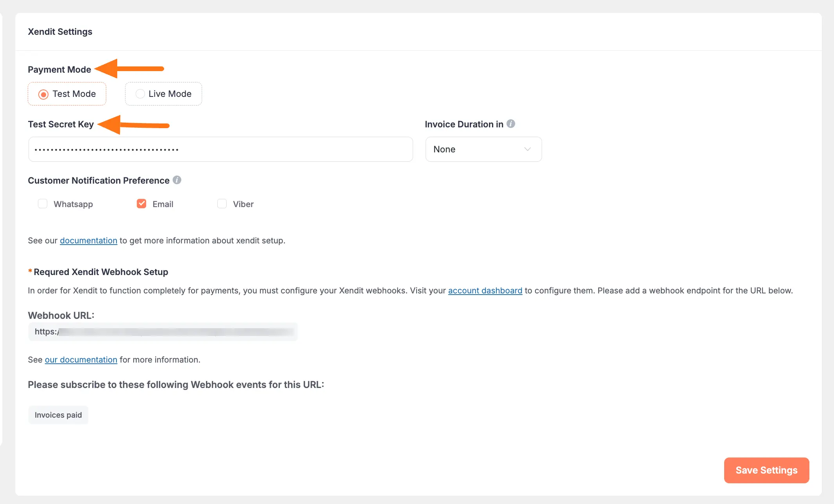Expand the None duration selector
834x504 pixels.
pos(527,149)
